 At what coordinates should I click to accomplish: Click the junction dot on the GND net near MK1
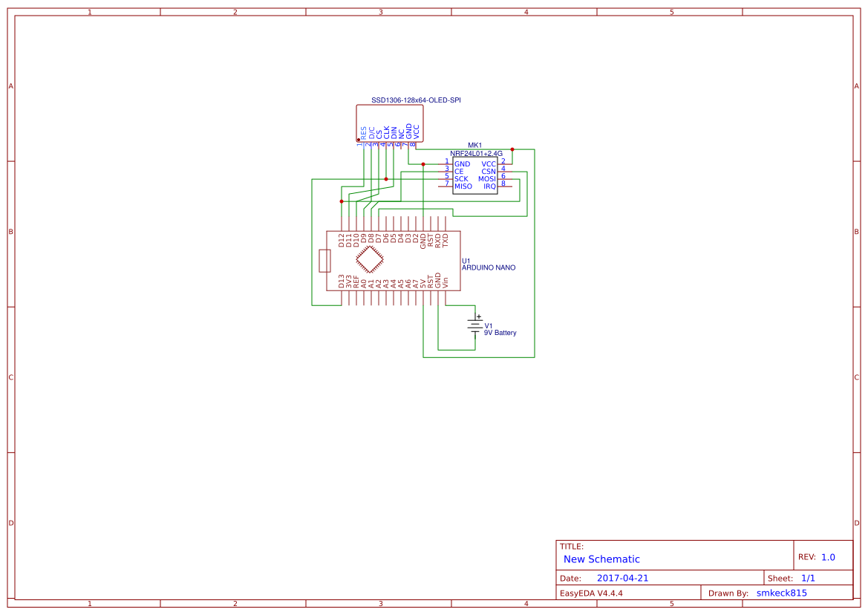pos(423,163)
